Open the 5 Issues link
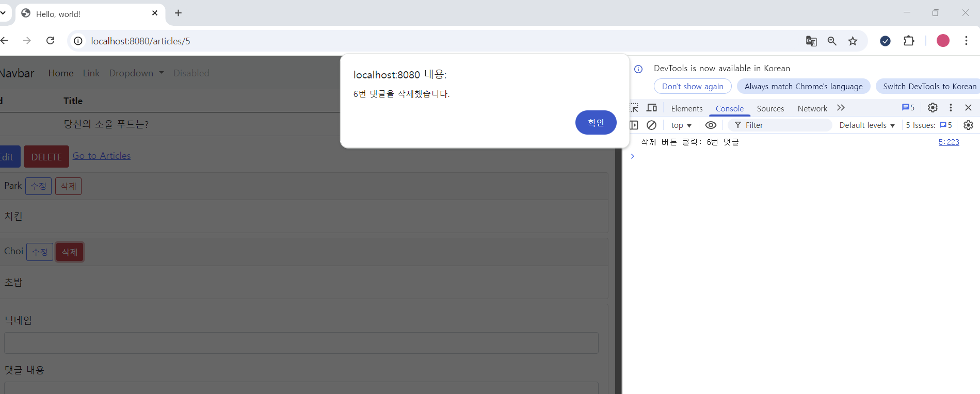This screenshot has width=980, height=394. coord(929,125)
